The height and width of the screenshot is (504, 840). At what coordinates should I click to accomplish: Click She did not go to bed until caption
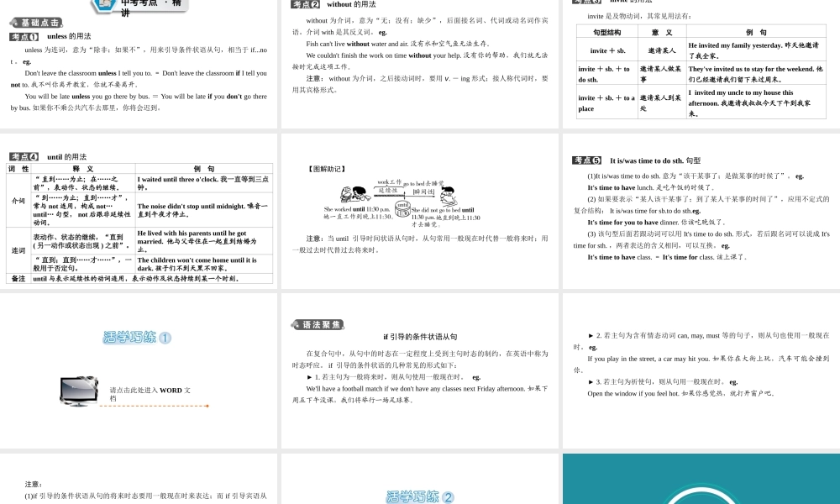pos(446,218)
